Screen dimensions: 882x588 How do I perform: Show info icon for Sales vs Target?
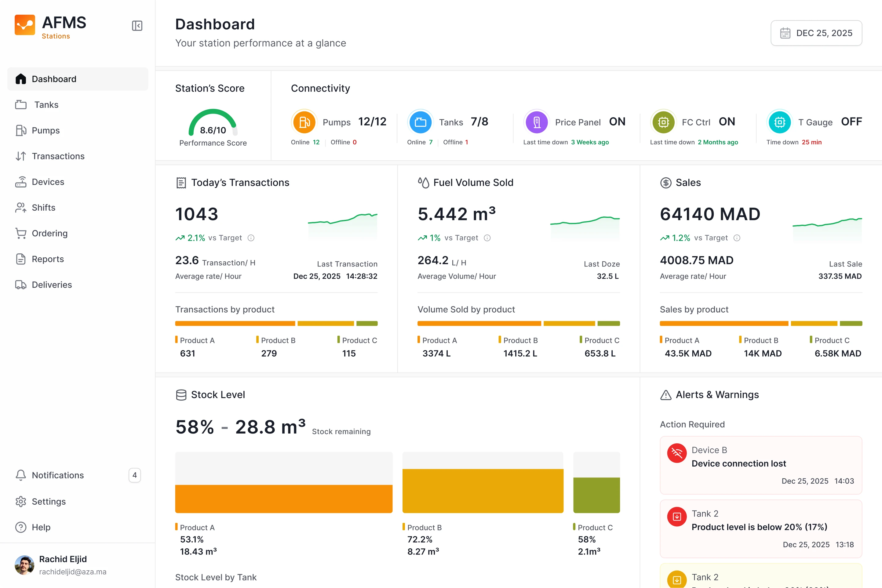pyautogui.click(x=737, y=238)
